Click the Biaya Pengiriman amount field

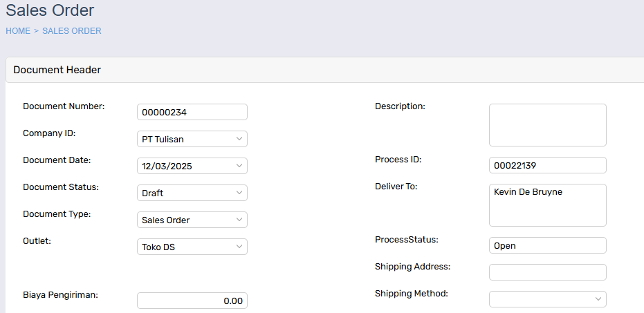192,301
